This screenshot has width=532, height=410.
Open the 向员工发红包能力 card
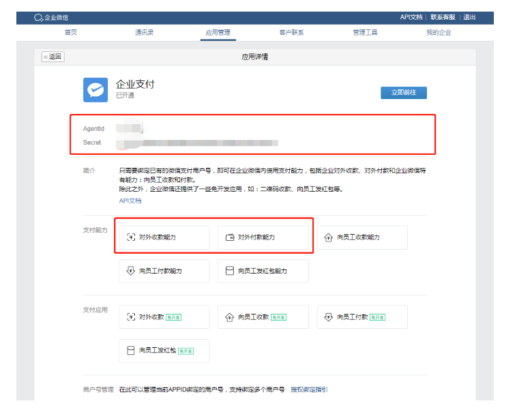[x=263, y=271]
